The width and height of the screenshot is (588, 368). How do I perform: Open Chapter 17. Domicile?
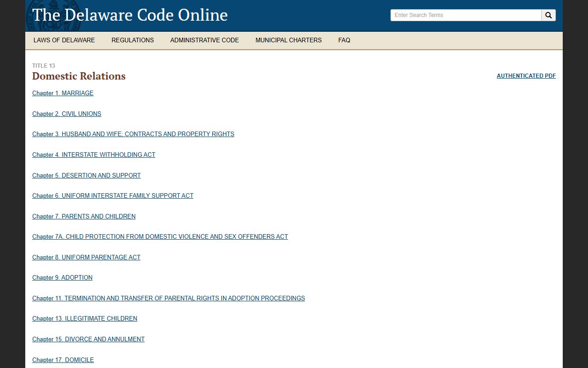tap(63, 360)
